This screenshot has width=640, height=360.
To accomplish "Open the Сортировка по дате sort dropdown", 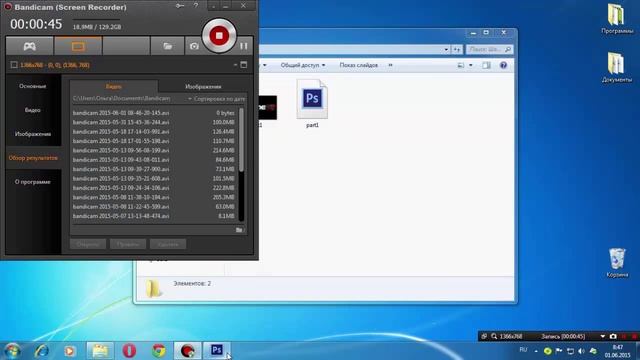I will tap(217, 99).
